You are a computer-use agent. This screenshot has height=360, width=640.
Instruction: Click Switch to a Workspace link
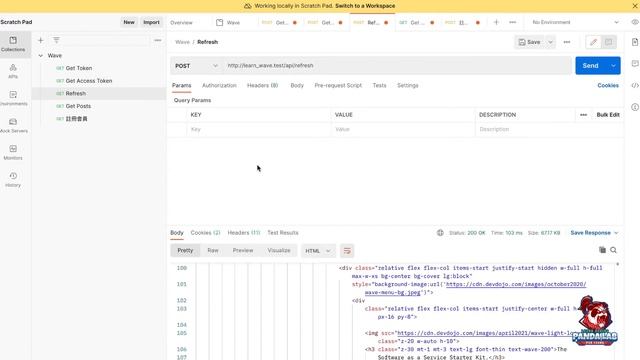coord(365,6)
